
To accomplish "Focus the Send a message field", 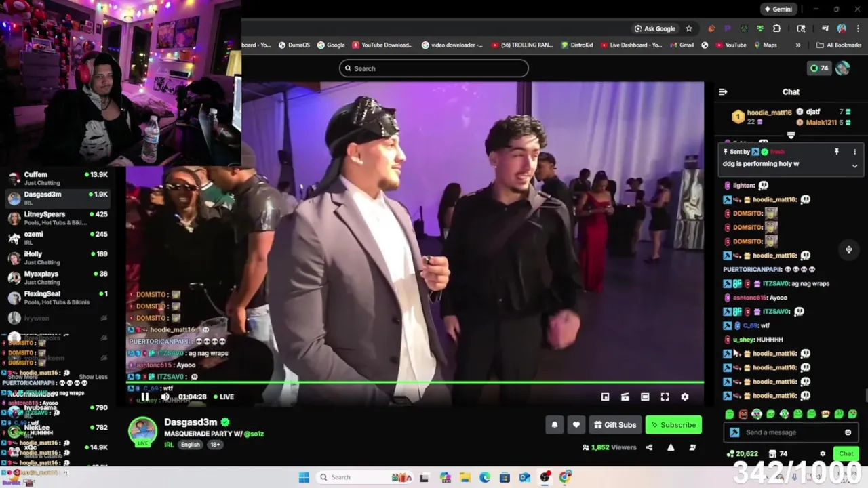I will coord(790,432).
